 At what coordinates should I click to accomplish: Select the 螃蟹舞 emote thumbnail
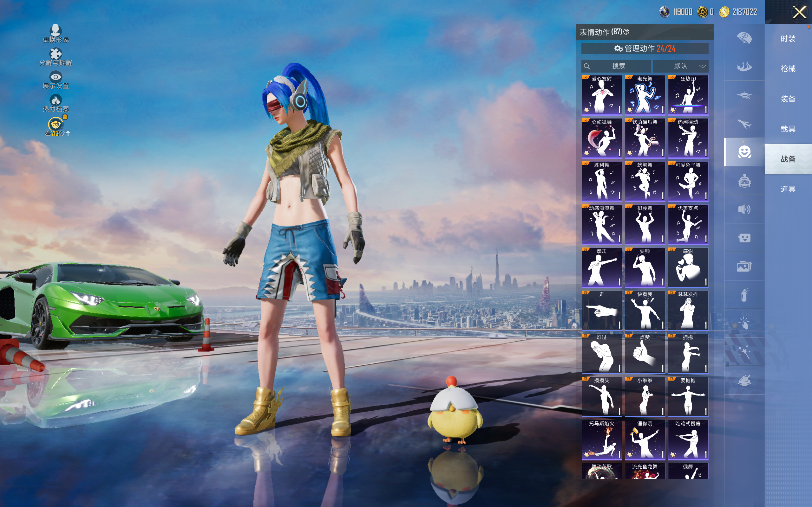point(645,181)
